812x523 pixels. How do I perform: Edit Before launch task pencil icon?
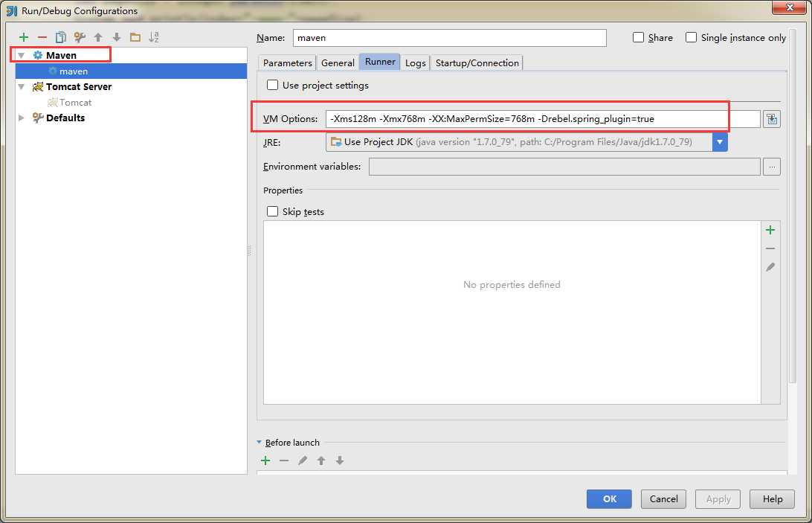303,461
